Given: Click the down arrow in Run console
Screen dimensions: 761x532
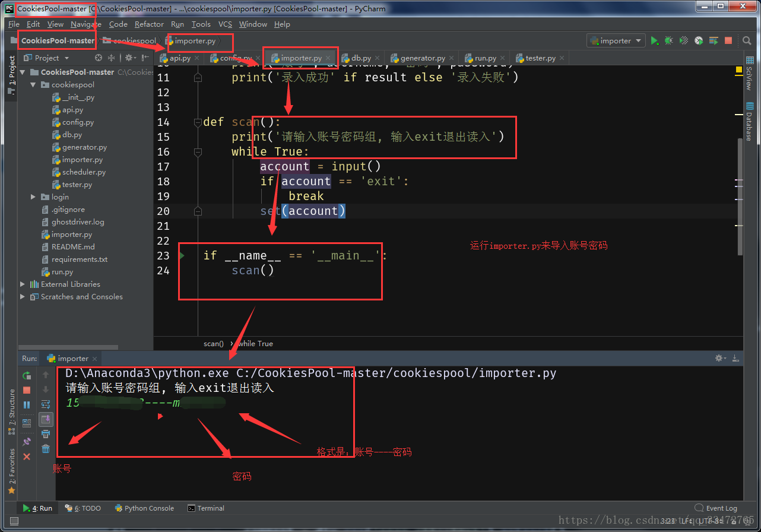Looking at the screenshot, I should click(x=46, y=390).
